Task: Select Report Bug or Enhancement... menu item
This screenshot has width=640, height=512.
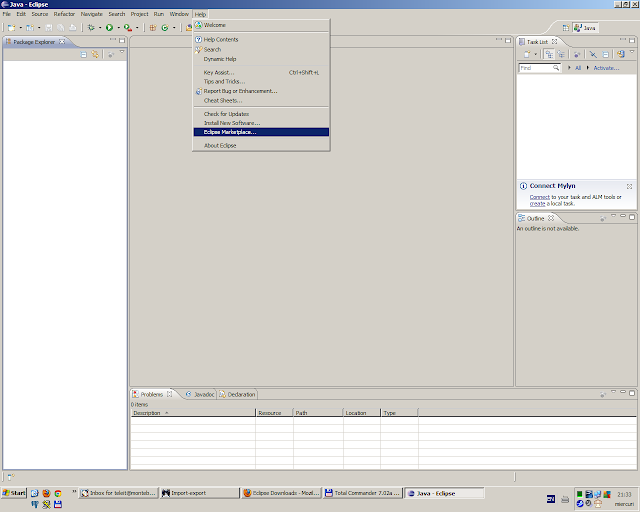Action: (261, 91)
